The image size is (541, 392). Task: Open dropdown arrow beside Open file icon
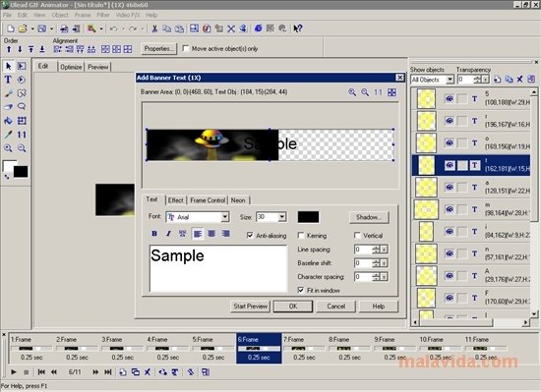tap(32, 28)
